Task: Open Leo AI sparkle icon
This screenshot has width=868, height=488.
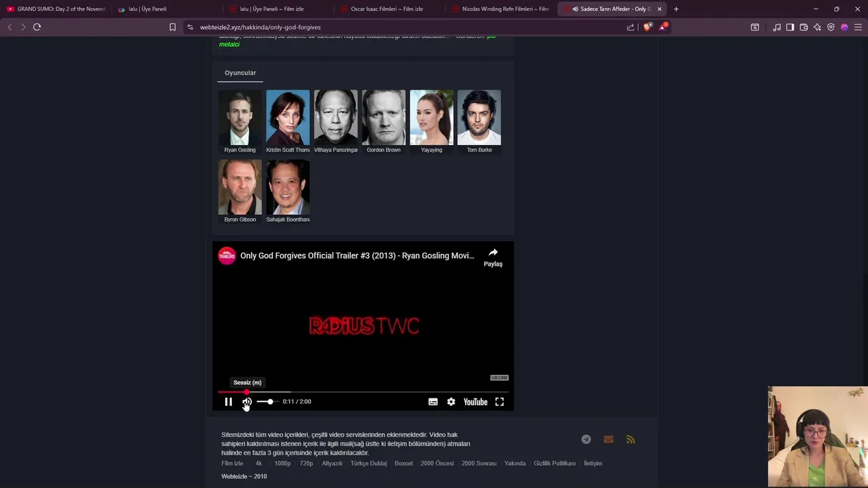Action: click(817, 27)
